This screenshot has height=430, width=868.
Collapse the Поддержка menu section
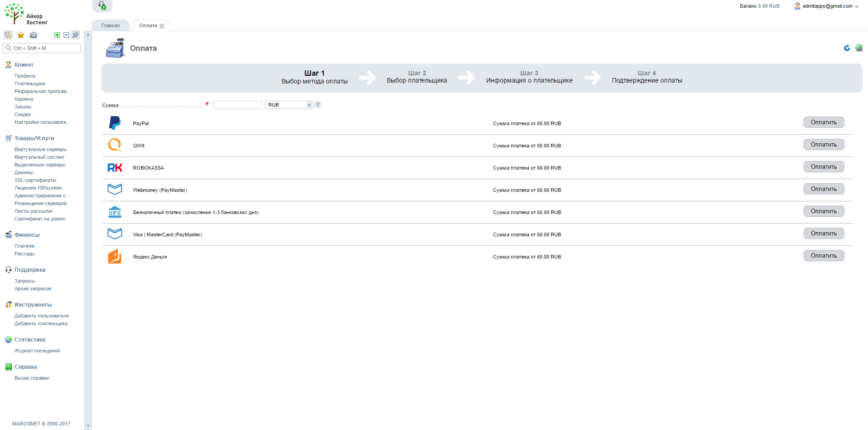pyautogui.click(x=30, y=270)
